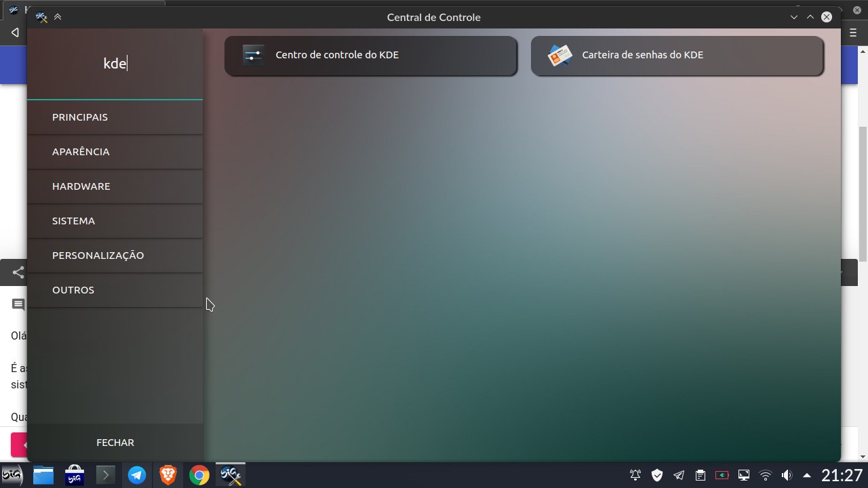
Task: Select the HARDWARE category
Action: tap(115, 186)
